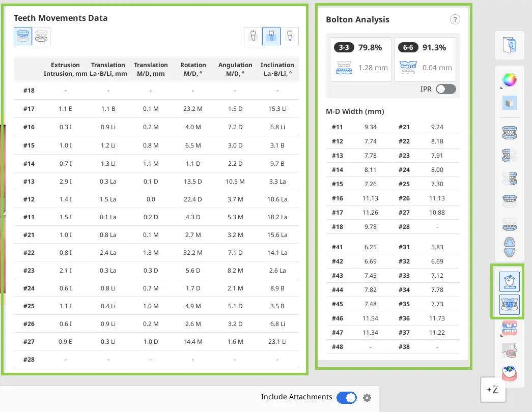Screen dimensions: 532x412
Task: Show right side half jaws view
Action: pyautogui.click(x=509, y=156)
